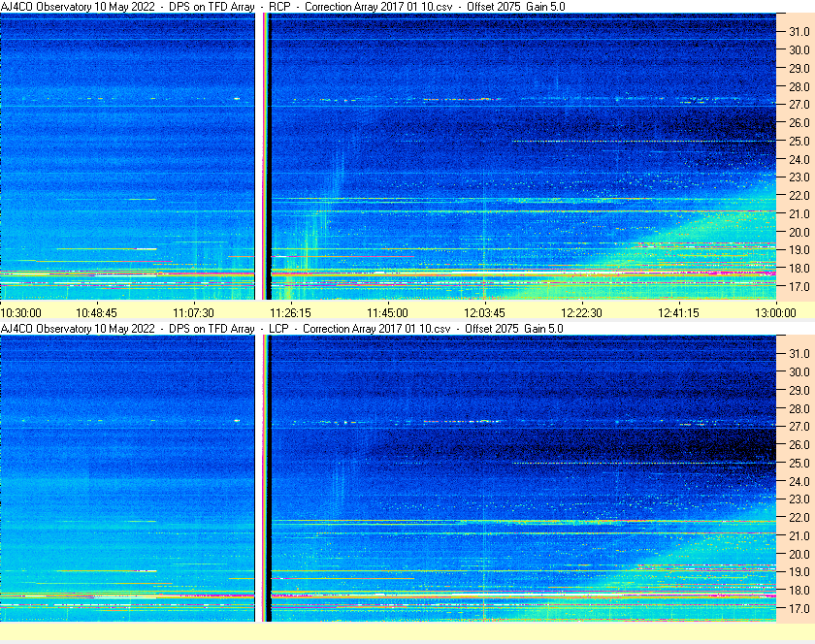
Task: Click the 26.0 frequency label in LCP chart
Action: click(799, 444)
